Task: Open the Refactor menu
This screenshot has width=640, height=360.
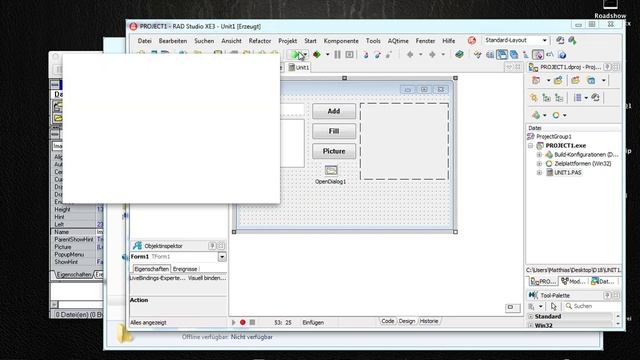Action: 260,41
